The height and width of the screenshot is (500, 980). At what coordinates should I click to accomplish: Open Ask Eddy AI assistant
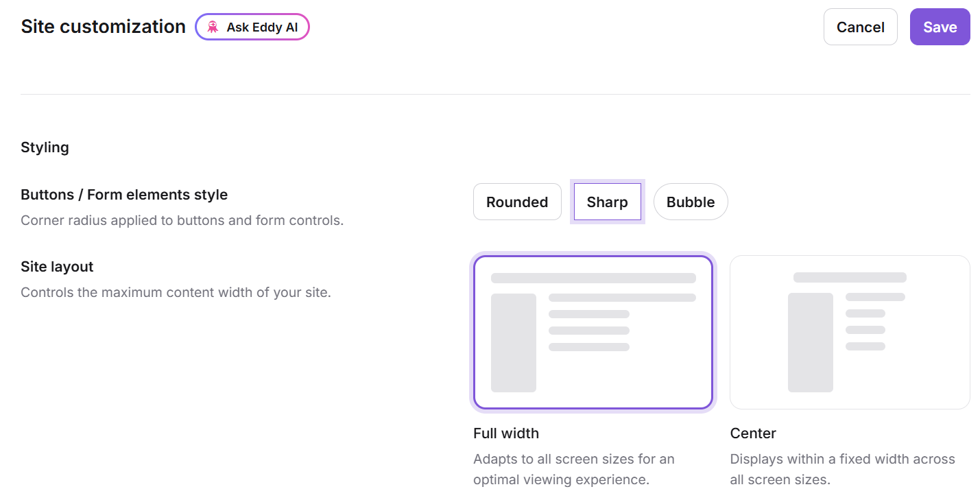[x=252, y=27]
